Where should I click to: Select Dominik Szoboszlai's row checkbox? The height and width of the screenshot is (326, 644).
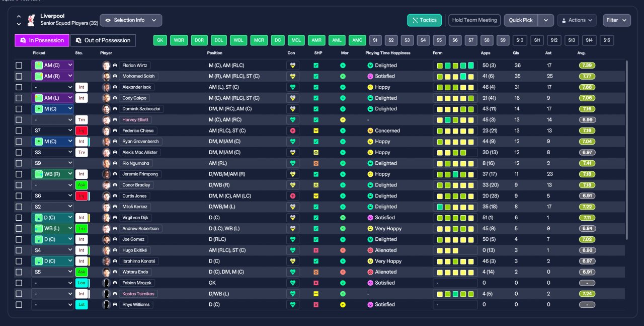pos(19,109)
